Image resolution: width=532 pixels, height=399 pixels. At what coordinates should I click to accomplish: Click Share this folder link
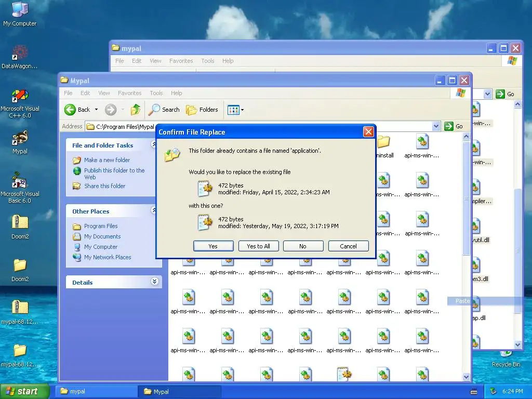104,186
